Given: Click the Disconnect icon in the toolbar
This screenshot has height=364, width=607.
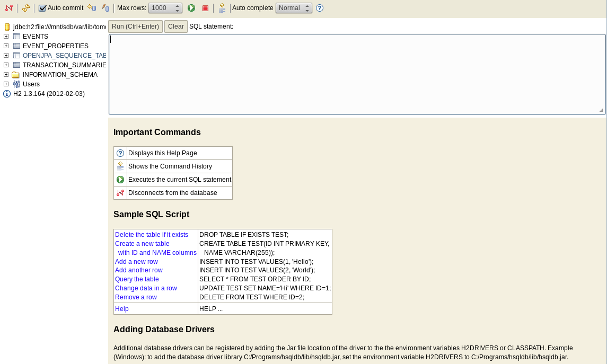Looking at the screenshot, I should pyautogui.click(x=8, y=8).
